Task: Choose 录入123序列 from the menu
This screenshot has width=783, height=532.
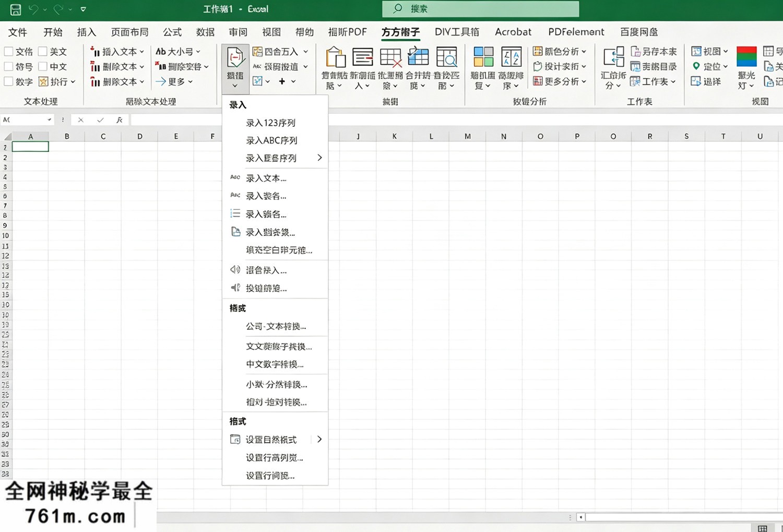Action: 275,123
